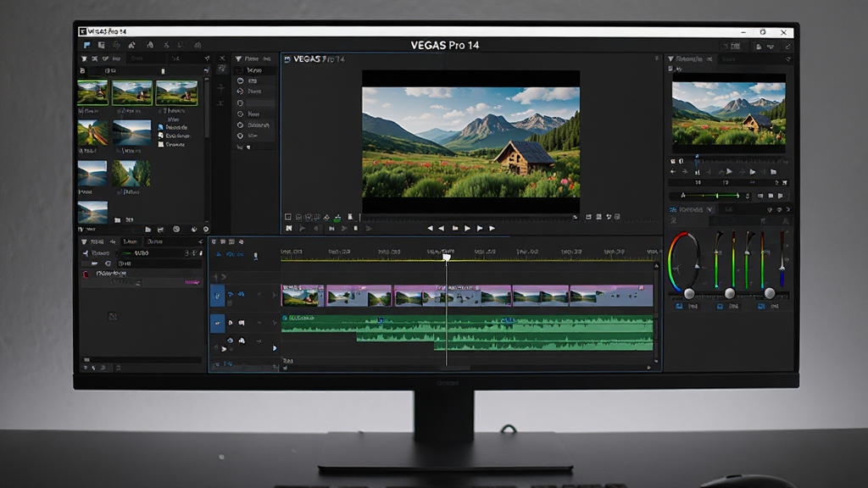Select the cabin video clip on the timeline
Image resolution: width=868 pixels, height=488 pixels.
tap(303, 296)
